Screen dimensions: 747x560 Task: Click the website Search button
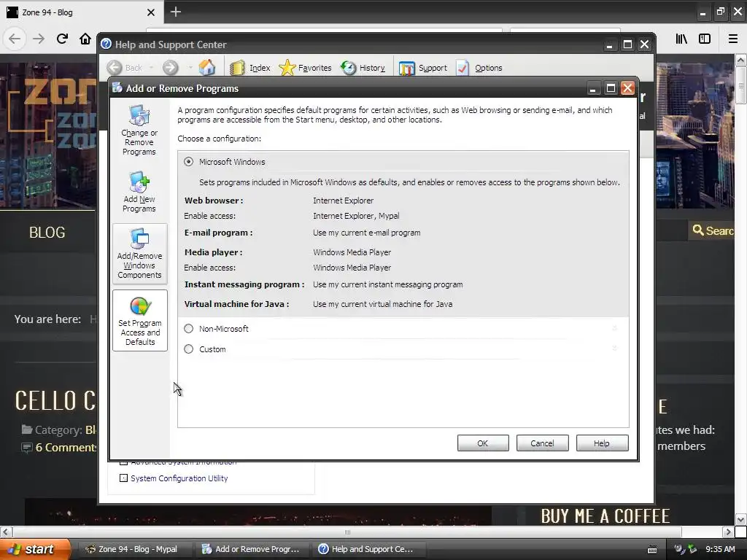713,230
